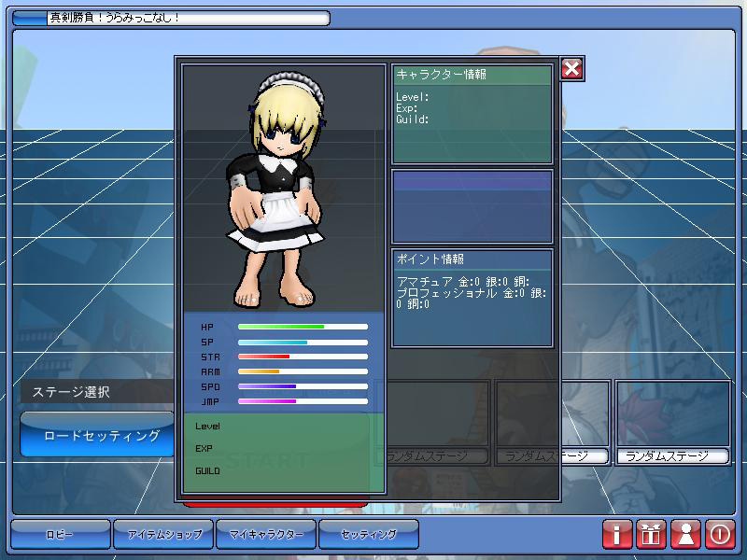The image size is (747, 560).
Task: Close the character info dialog
Action: pyautogui.click(x=571, y=68)
